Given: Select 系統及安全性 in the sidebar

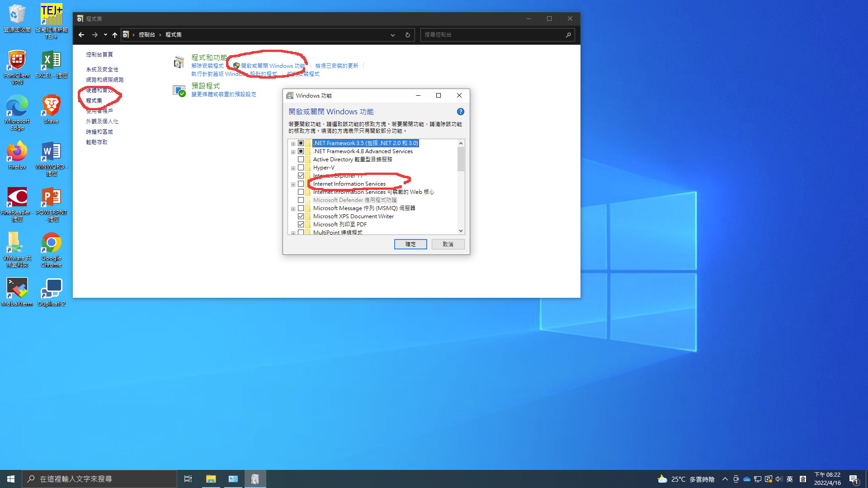Looking at the screenshot, I should point(102,70).
